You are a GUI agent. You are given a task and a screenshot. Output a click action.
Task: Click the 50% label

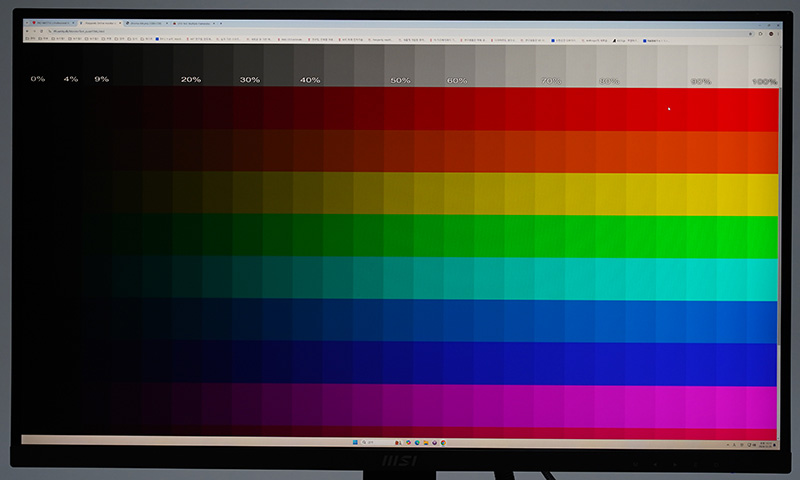pyautogui.click(x=401, y=80)
